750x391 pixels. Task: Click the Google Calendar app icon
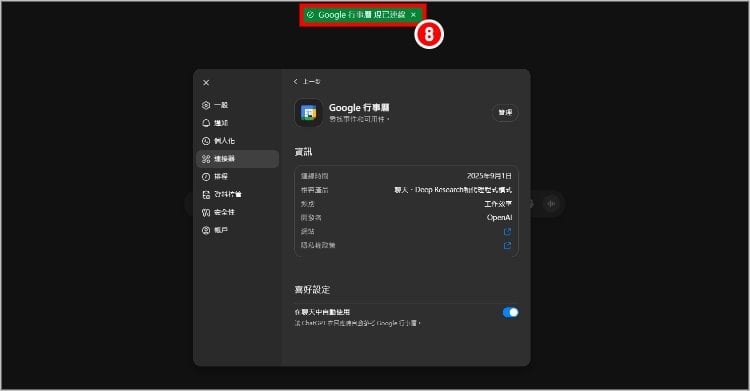coord(309,112)
